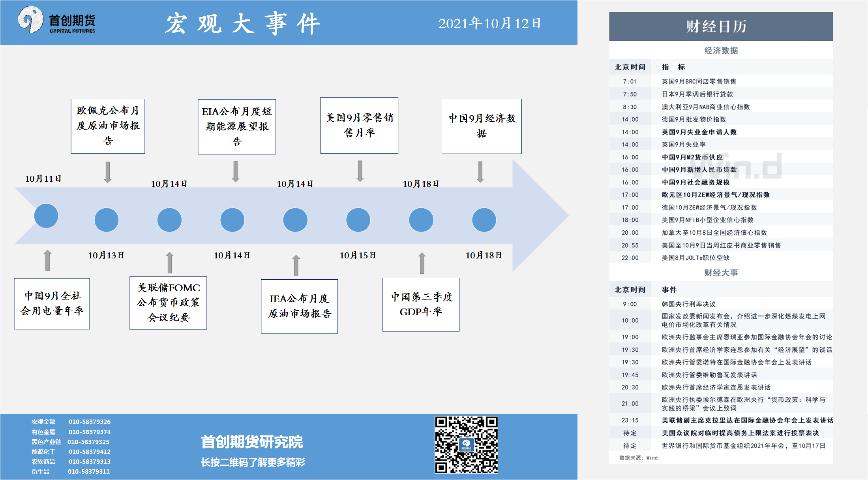Click the 宏观金融 phone number 010-58379326
Viewport: 868px width, 480px height.
point(90,422)
